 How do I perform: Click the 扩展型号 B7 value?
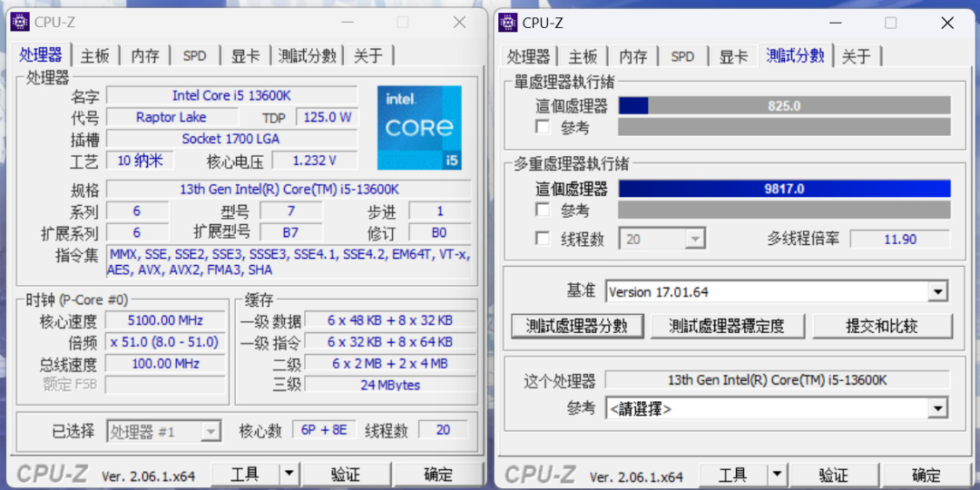[291, 232]
